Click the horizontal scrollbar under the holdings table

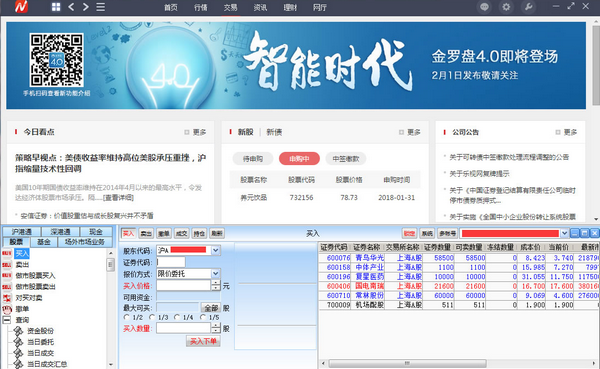coord(407,363)
